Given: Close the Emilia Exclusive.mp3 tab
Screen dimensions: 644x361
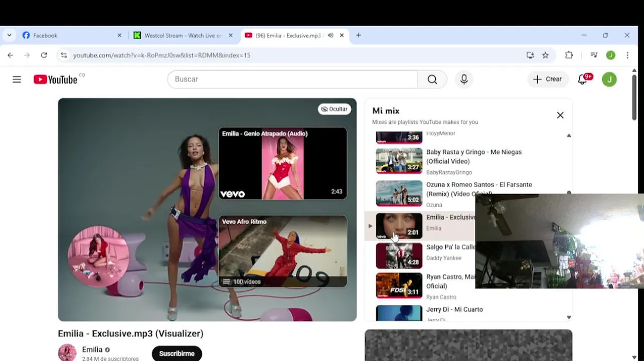Looking at the screenshot, I should pos(342,36).
